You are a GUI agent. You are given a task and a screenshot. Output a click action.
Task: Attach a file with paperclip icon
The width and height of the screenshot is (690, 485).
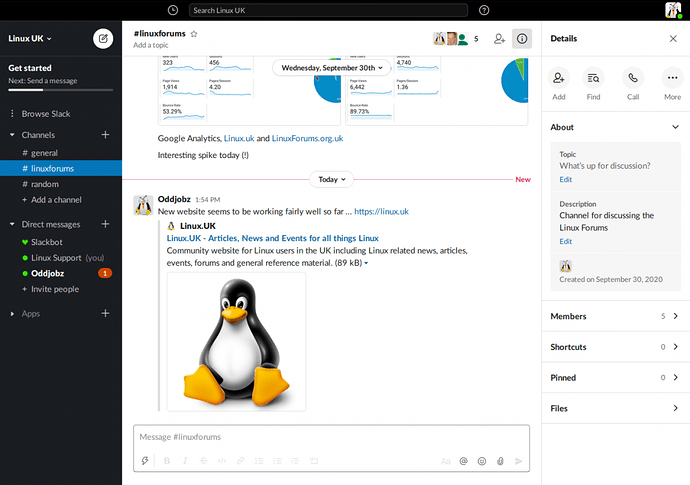500,461
